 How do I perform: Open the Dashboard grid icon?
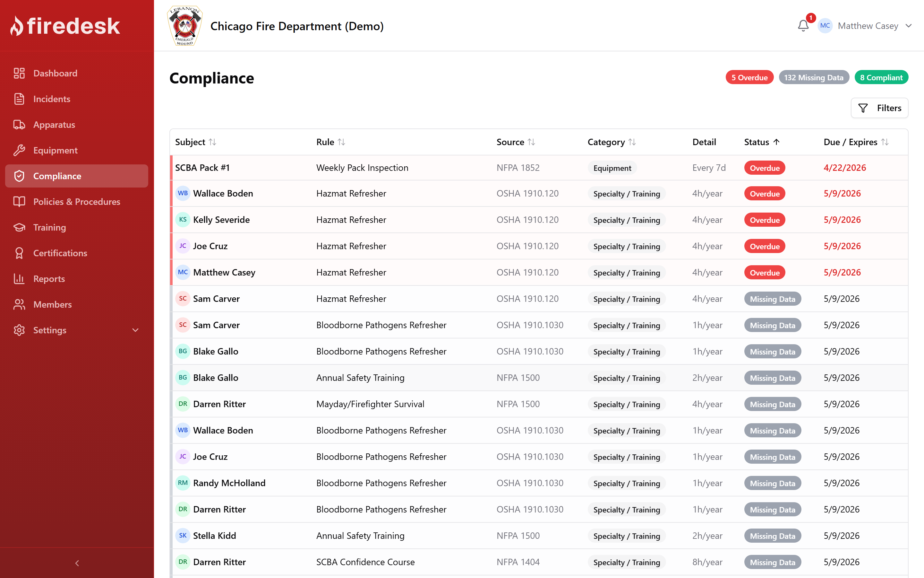pos(19,73)
